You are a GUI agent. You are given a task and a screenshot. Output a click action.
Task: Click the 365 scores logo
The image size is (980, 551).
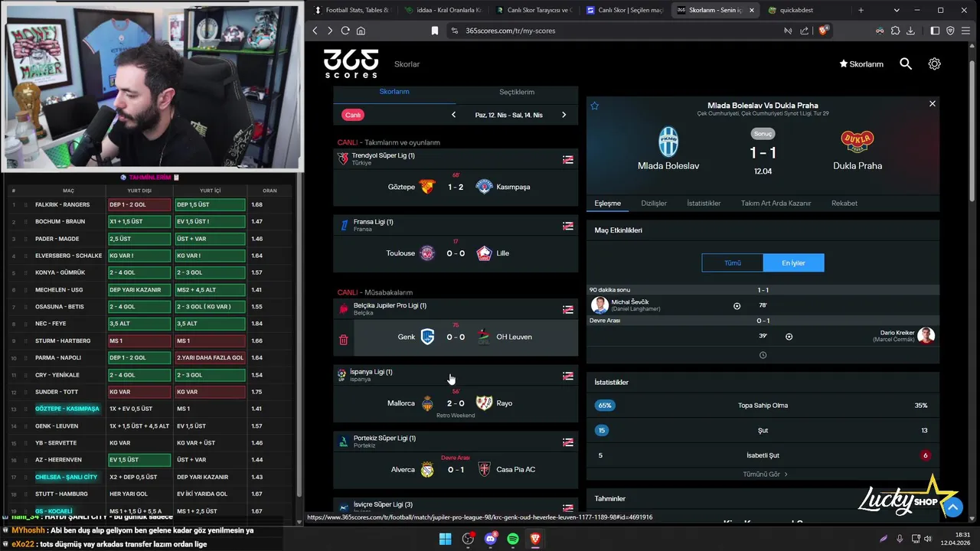(x=351, y=64)
